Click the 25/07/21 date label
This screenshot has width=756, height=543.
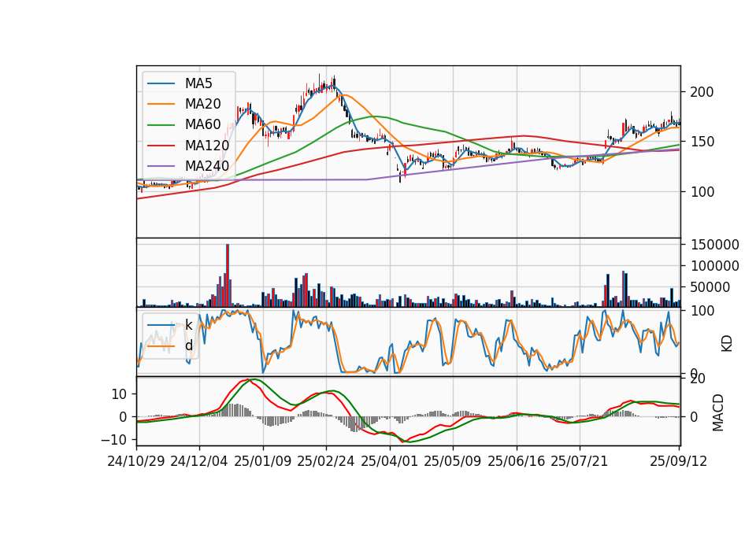[x=580, y=461]
